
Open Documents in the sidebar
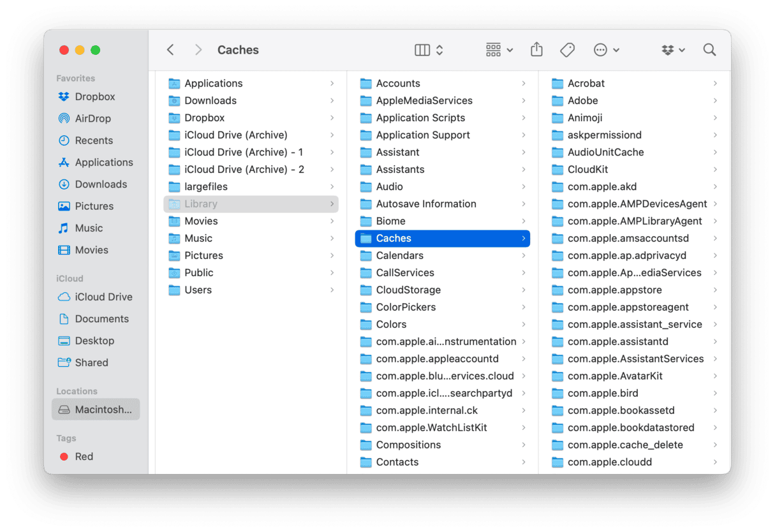96,319
